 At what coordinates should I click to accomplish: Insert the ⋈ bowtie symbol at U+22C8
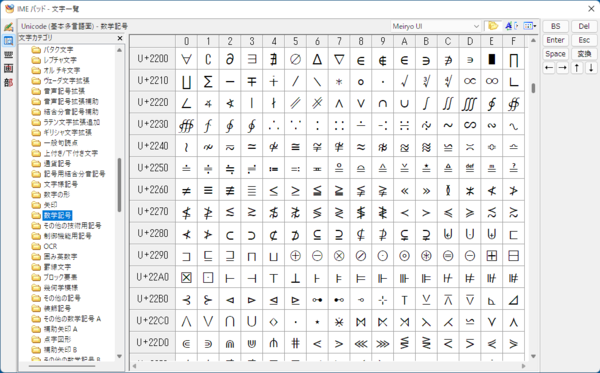point(361,321)
